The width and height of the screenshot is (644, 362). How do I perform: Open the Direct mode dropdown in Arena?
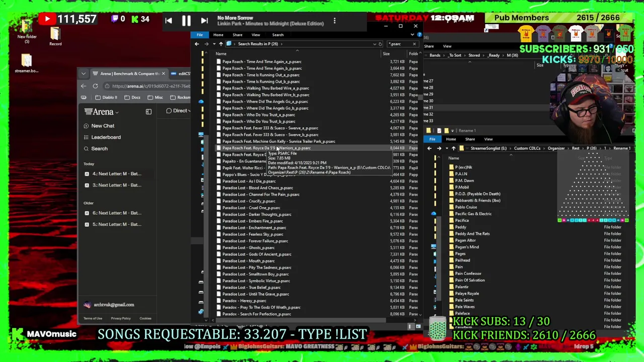[x=178, y=111]
